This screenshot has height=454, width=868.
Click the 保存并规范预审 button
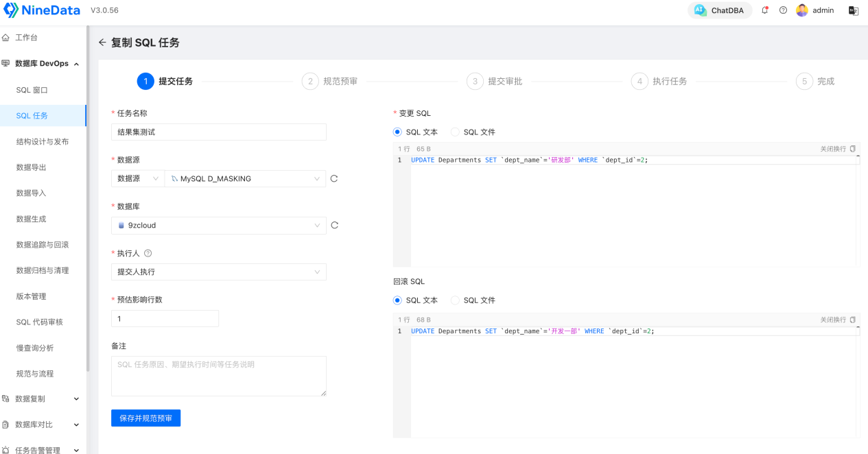145,418
